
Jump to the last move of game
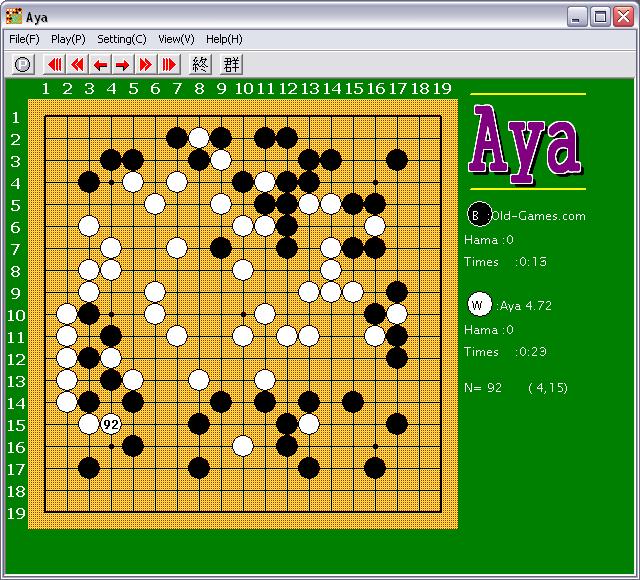(x=169, y=64)
